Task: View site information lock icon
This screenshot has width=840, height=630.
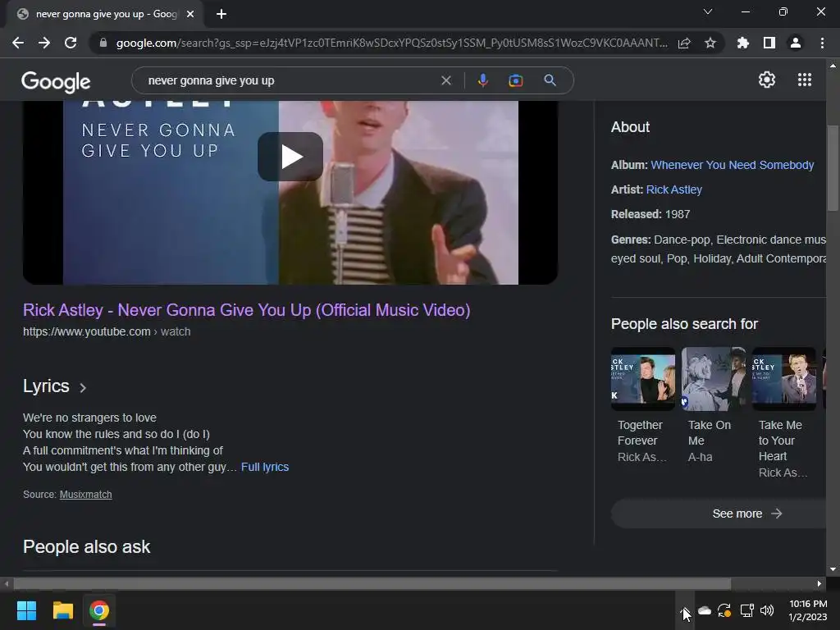Action: coord(103,43)
